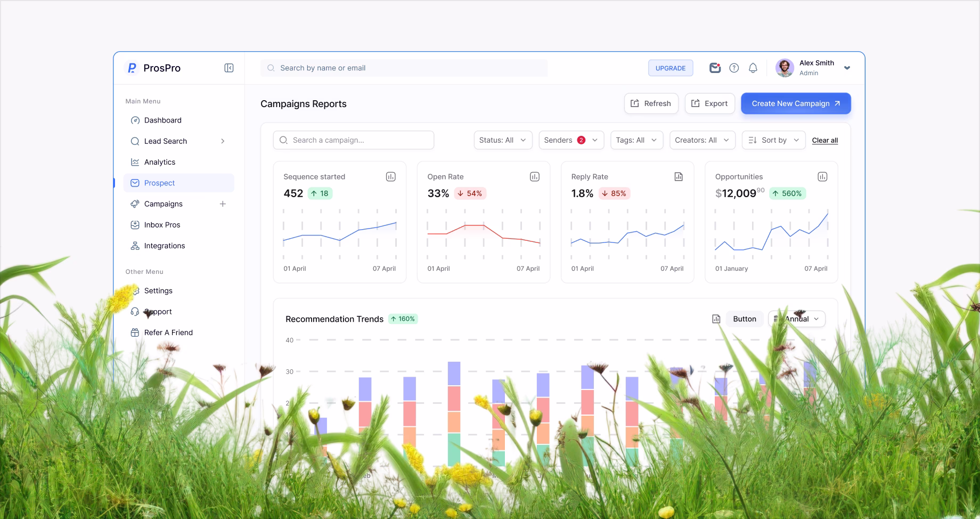The height and width of the screenshot is (519, 980).
Task: Expand the Lead Search chevron
Action: [x=223, y=141]
